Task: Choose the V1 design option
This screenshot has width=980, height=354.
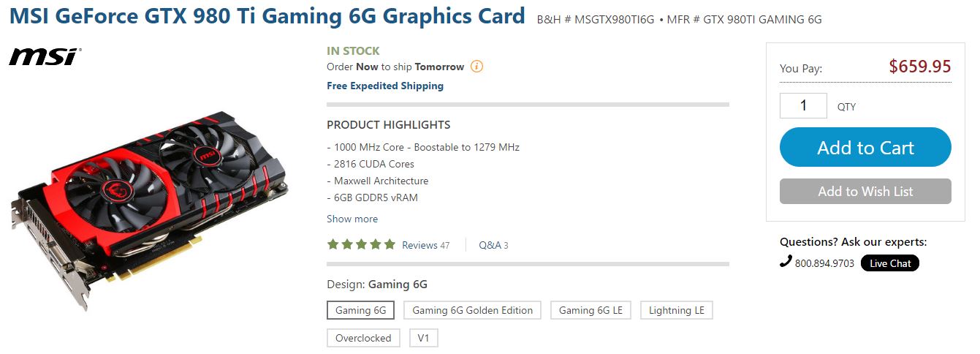Action: pos(423,338)
